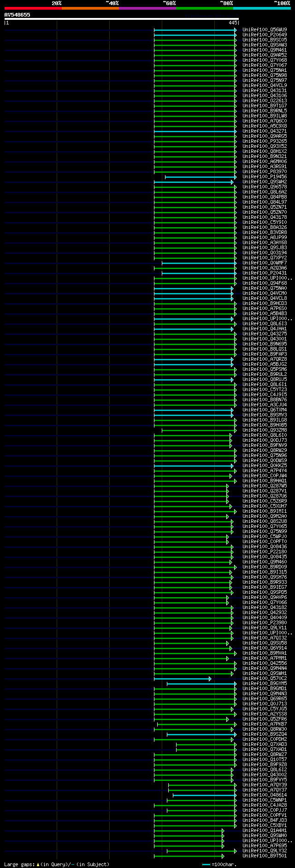Select label UniRef100_O22613

[x=265, y=100]
